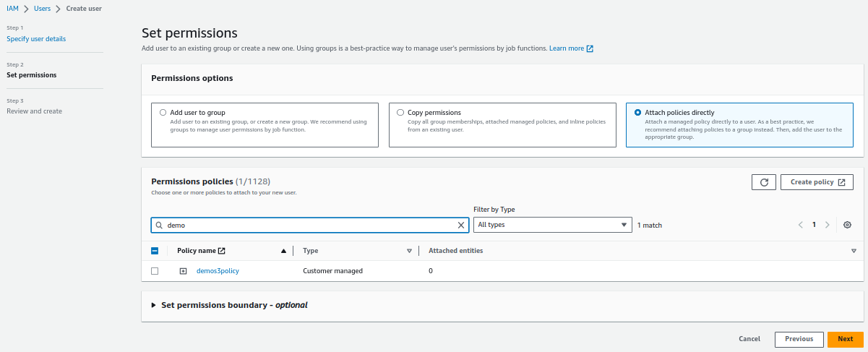This screenshot has height=352, width=868.
Task: Check the demos3policy checkbox
Action: pos(155,271)
